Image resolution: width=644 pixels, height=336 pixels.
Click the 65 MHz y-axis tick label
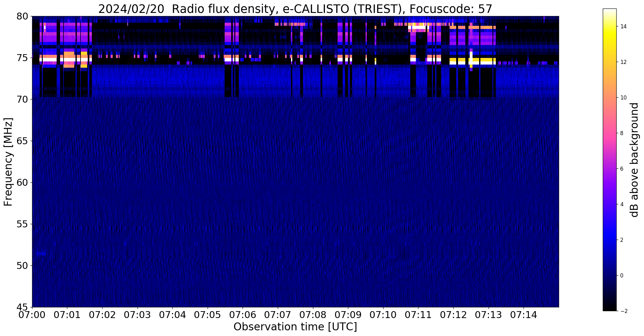(x=22, y=141)
